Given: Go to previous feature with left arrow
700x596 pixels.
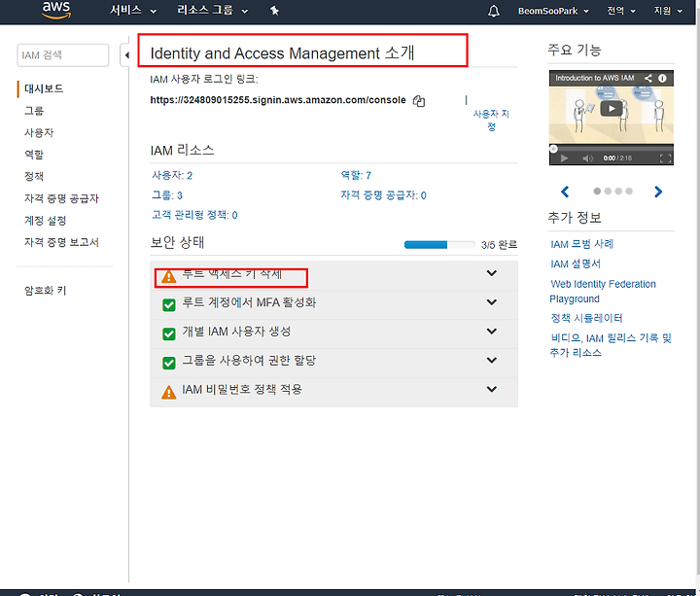Looking at the screenshot, I should pos(565,192).
